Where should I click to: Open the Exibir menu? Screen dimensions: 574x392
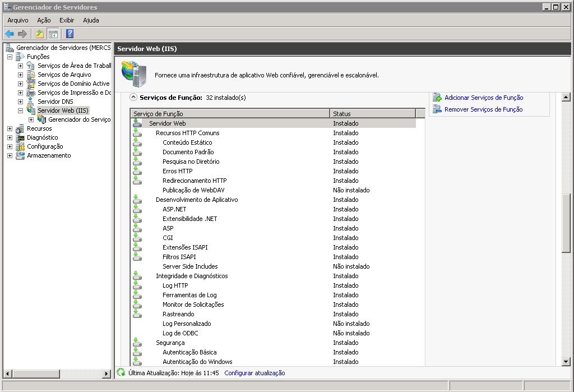click(67, 20)
